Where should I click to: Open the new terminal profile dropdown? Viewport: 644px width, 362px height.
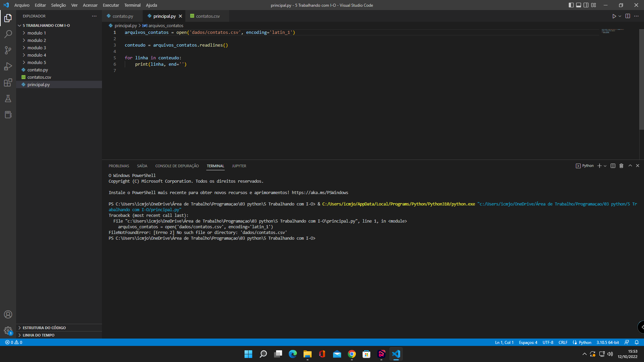(x=605, y=166)
